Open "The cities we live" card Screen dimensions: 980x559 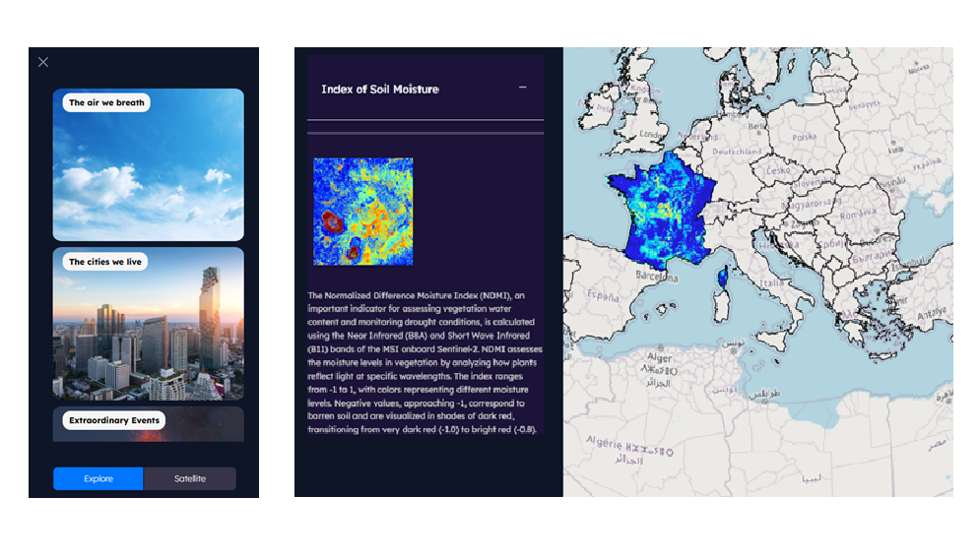pos(148,323)
